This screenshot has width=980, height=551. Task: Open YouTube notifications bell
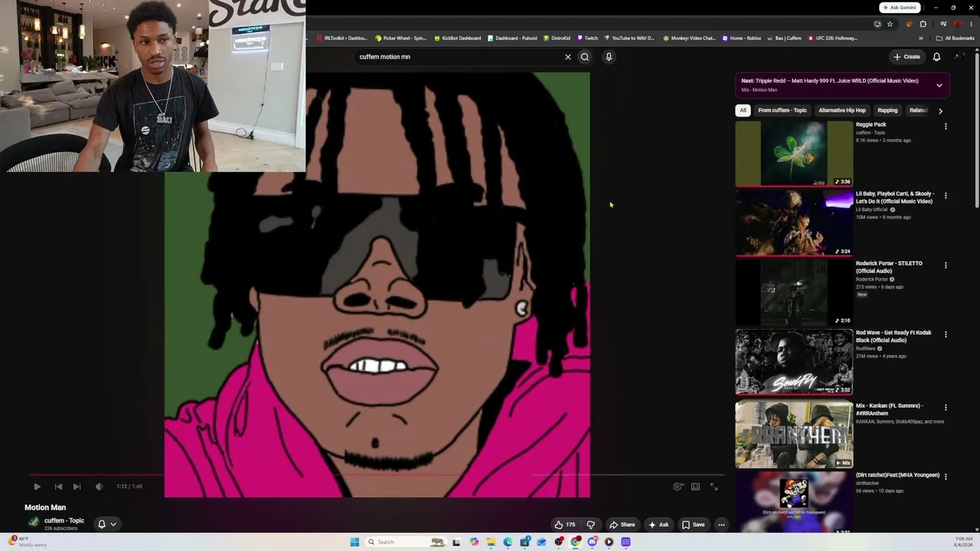(936, 57)
